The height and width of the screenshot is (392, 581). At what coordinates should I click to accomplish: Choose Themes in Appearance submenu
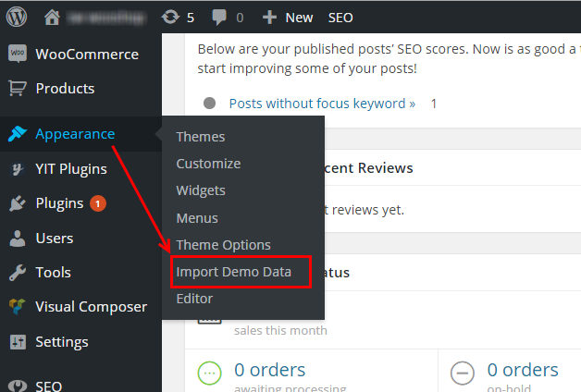[x=200, y=137]
